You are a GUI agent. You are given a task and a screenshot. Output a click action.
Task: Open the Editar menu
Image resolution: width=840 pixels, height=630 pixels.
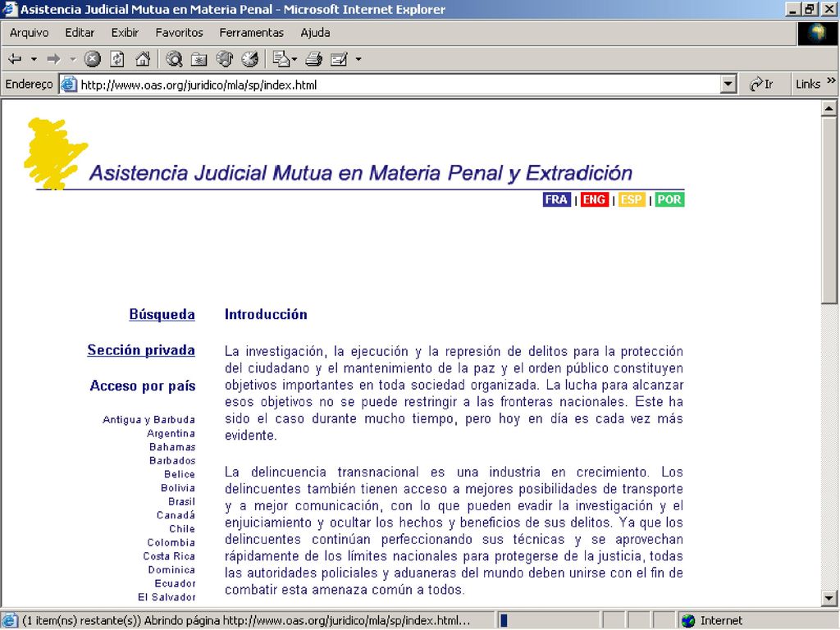[x=80, y=33]
